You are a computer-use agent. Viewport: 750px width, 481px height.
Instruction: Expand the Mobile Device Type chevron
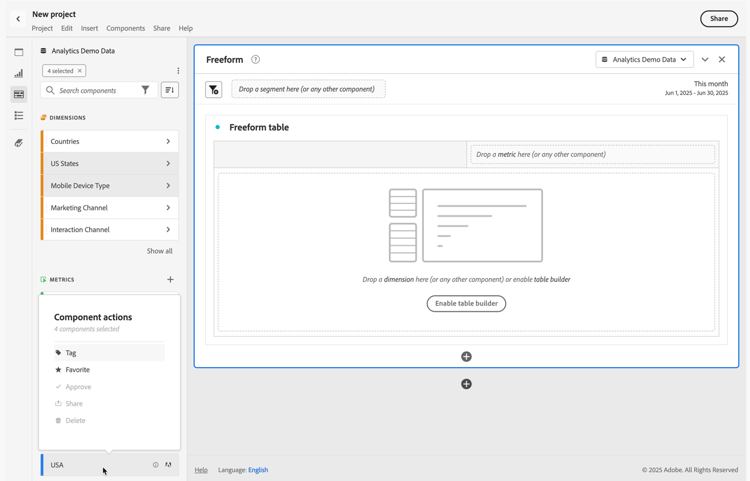coord(168,186)
